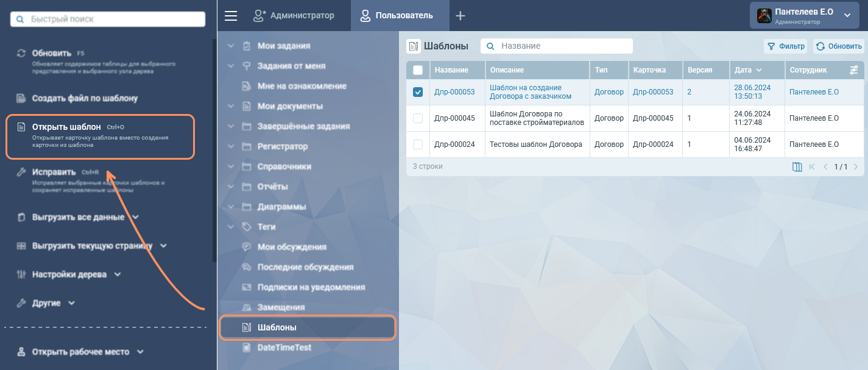Image resolution: width=868 pixels, height=370 pixels.
Task: Open the Дпр-000053 name link
Action: [x=454, y=92]
